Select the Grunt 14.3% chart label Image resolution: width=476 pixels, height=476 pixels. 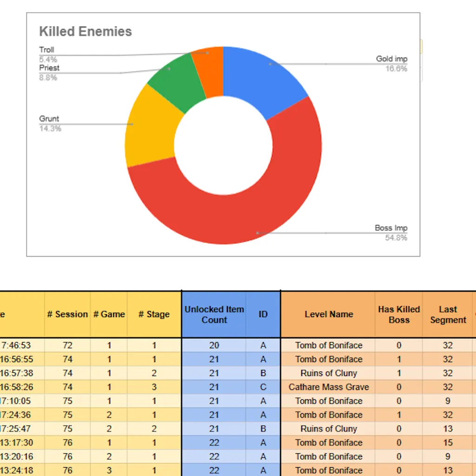click(x=50, y=124)
